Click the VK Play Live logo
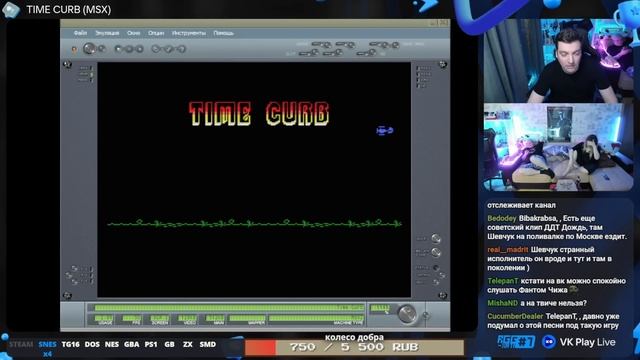Image resolution: width=640 pixels, height=360 pixels. pos(579,342)
